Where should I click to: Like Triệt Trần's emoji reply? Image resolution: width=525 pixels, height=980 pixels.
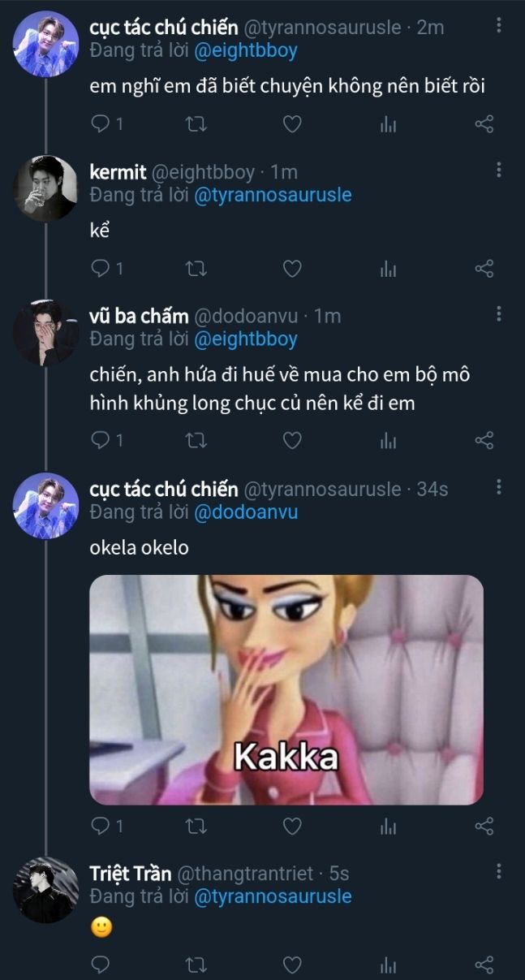pos(292,965)
